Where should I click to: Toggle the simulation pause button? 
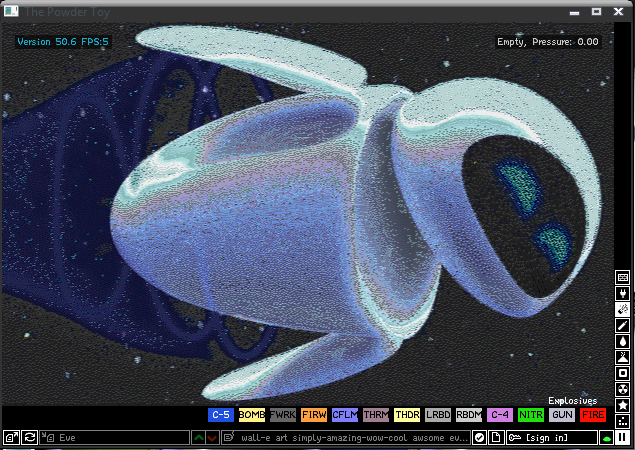click(622, 437)
